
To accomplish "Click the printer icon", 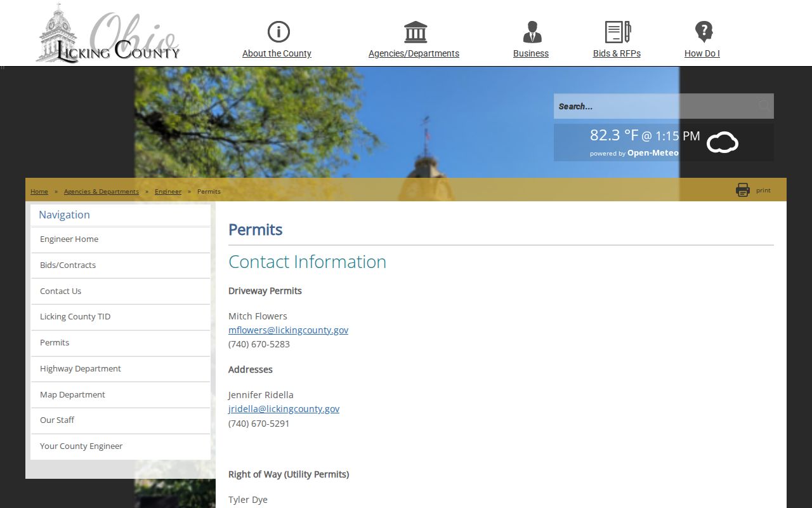I will click(743, 190).
